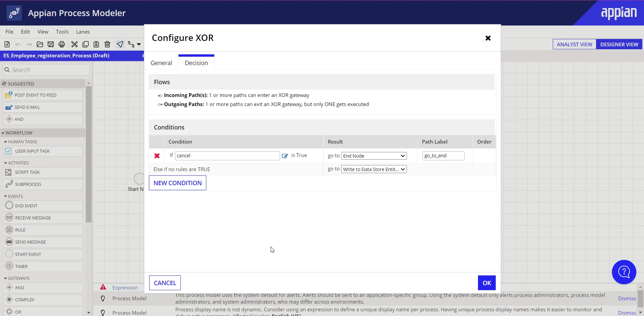The image size is (644, 316).
Task: Switch to Designer View
Action: tap(619, 44)
